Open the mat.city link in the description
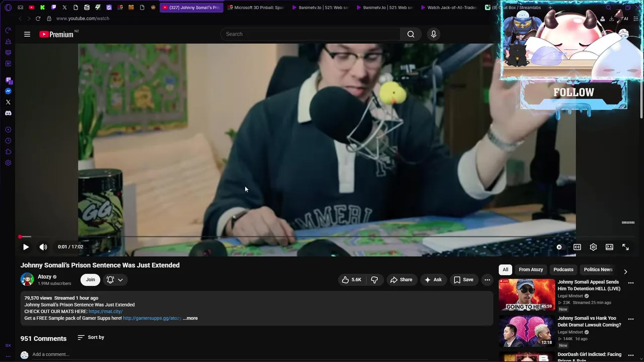The image size is (644, 362). [106, 312]
